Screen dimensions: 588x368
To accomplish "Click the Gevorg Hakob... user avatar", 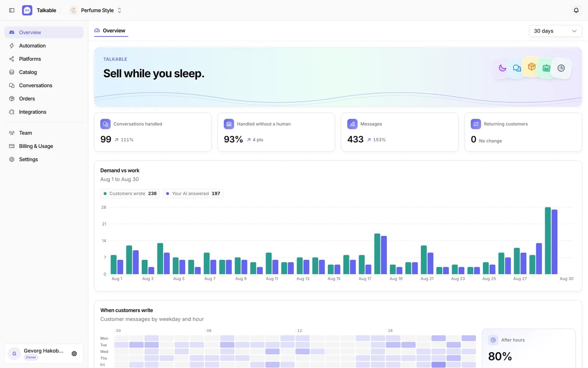I will (x=14, y=354).
